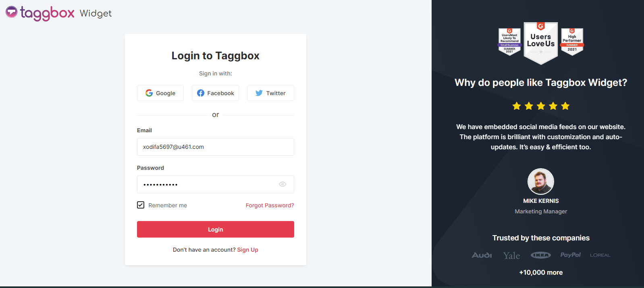Image resolution: width=644 pixels, height=288 pixels.
Task: Click the High Performer 2021 badge
Action: (x=572, y=42)
